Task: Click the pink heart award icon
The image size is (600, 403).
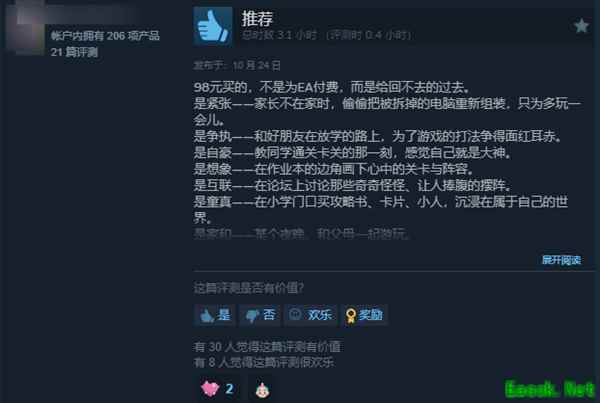Action: click(x=210, y=389)
